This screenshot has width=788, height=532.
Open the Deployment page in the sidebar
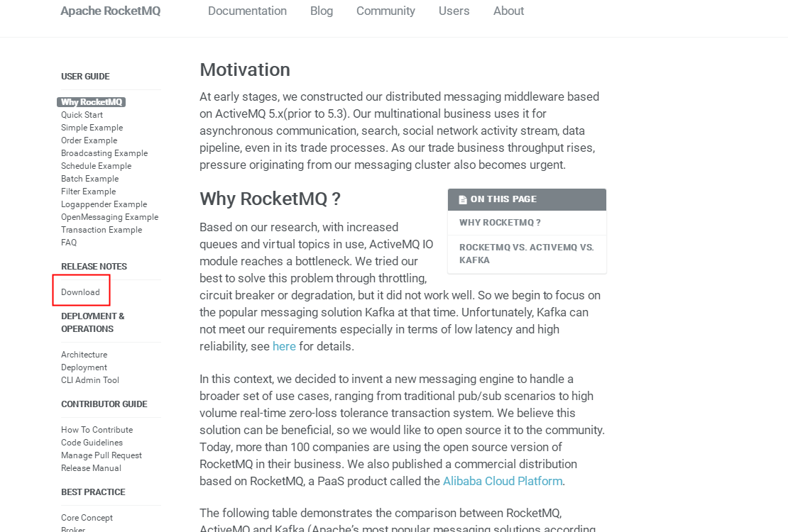tap(84, 367)
